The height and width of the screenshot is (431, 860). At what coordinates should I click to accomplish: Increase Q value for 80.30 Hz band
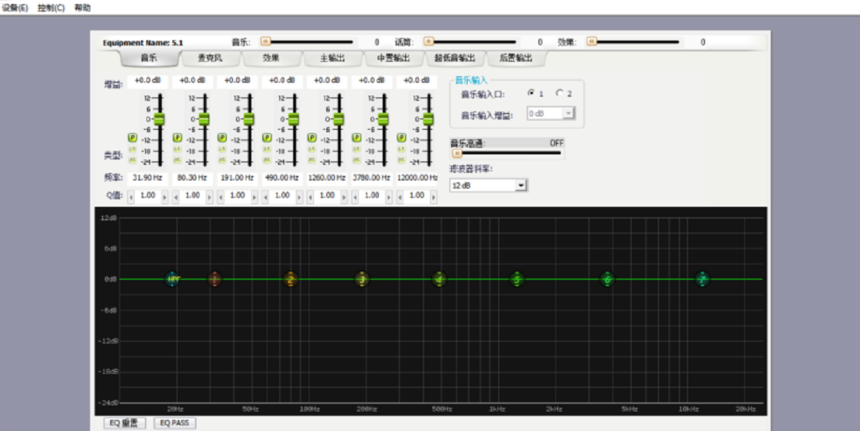210,197
